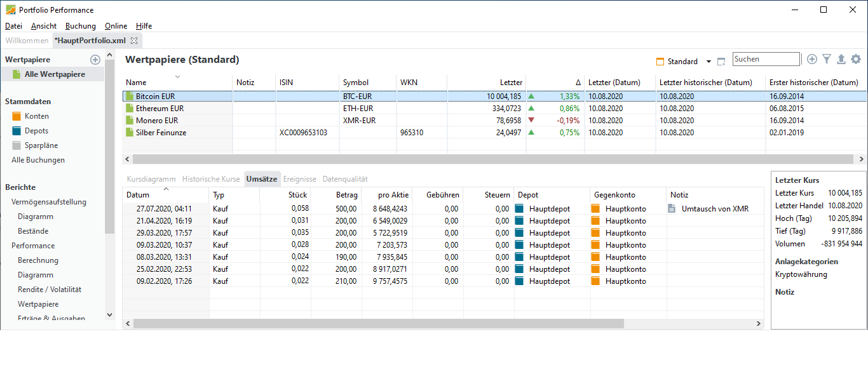Screen dimensions: 868x381
Task: Click the Umtausch von XMR note text
Action: [715, 209]
